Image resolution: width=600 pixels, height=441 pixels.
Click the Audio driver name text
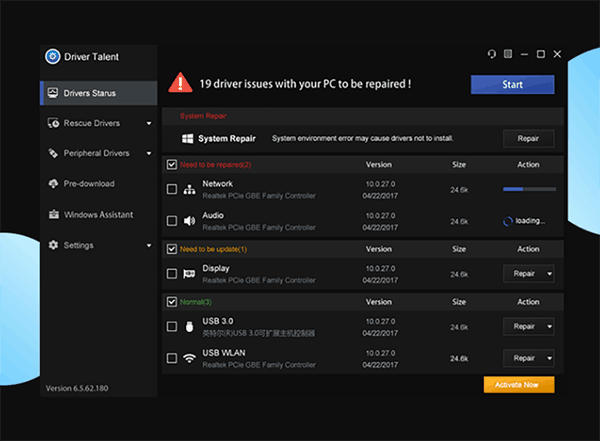point(213,216)
